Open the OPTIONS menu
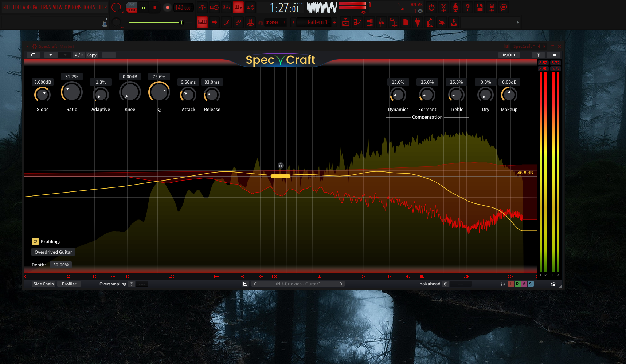Viewport: 626px width, 364px height. 73,7
